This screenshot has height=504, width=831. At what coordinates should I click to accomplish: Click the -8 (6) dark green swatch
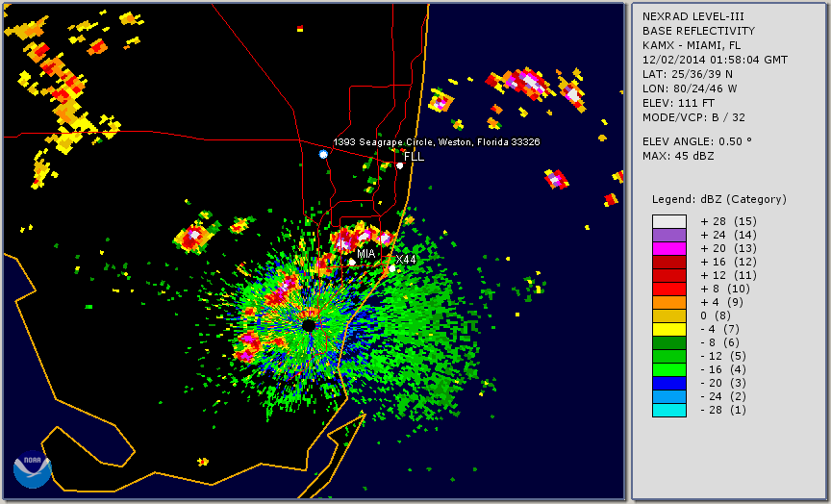coord(669,342)
